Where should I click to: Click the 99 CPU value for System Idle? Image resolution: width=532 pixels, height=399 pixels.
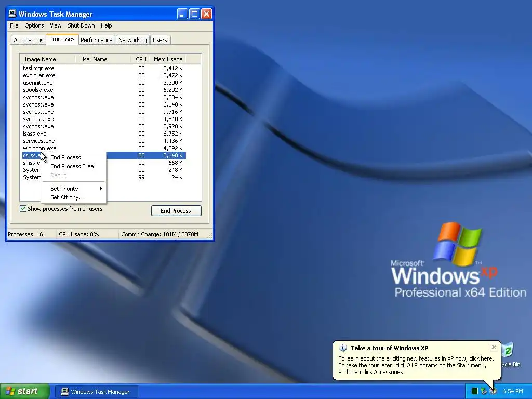(141, 177)
